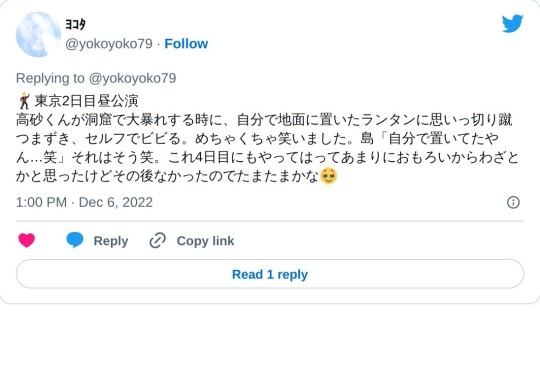This screenshot has height=387, width=540.
Task: Click the final tweet line beginning かと思ったけど
Action: [x=167, y=176]
